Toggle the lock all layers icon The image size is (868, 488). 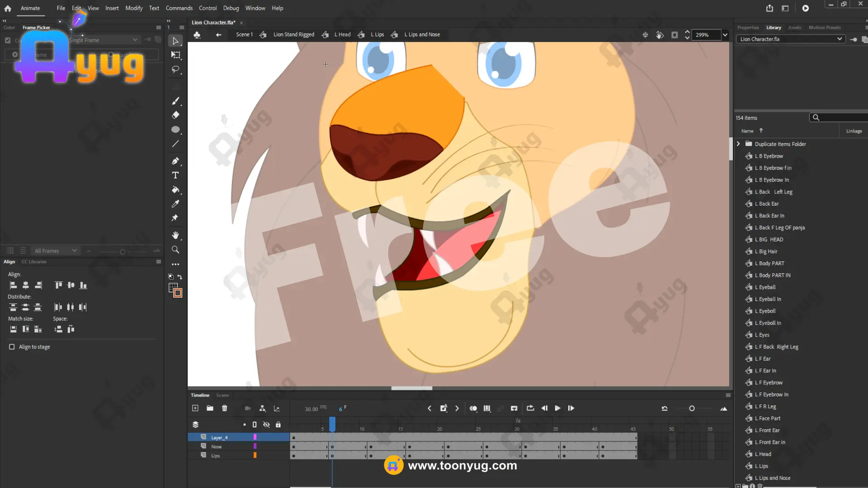(x=278, y=425)
